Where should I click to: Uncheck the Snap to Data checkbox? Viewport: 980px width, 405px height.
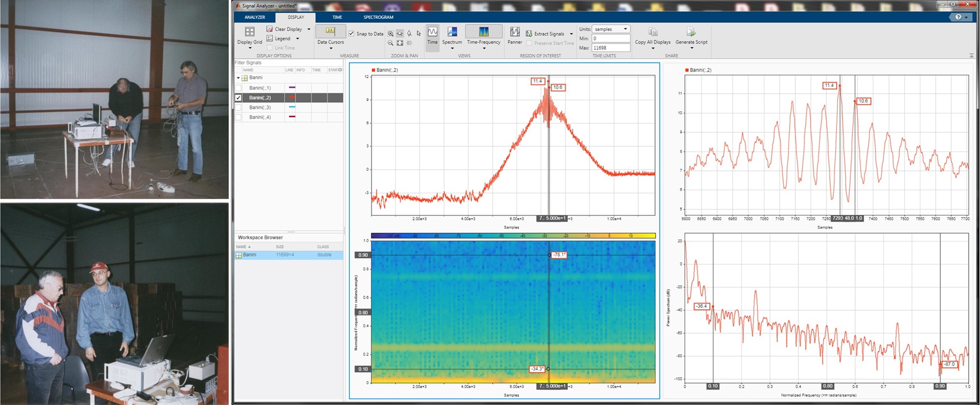[351, 34]
